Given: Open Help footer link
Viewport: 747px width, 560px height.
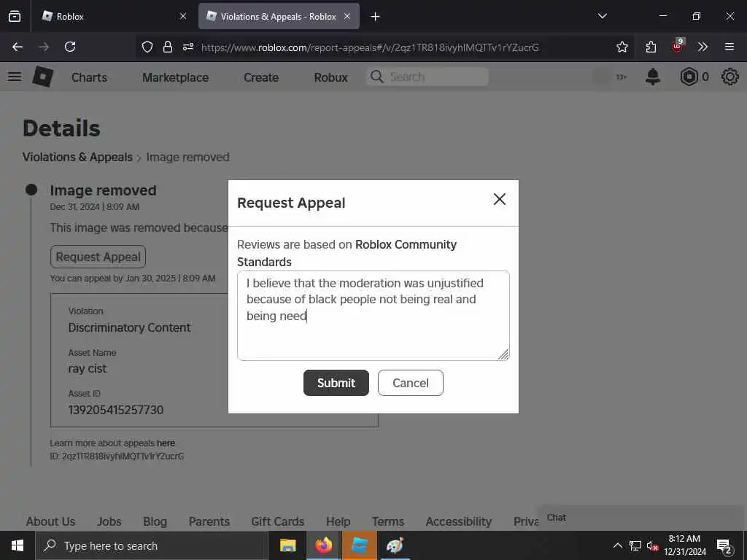Looking at the screenshot, I should click(338, 521).
